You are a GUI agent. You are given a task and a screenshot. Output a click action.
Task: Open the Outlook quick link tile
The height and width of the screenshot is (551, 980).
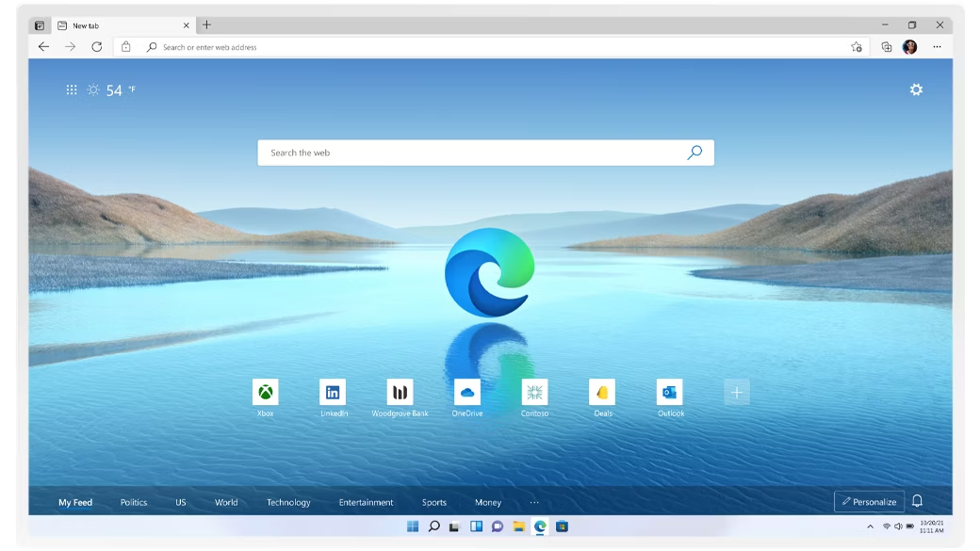tap(670, 392)
